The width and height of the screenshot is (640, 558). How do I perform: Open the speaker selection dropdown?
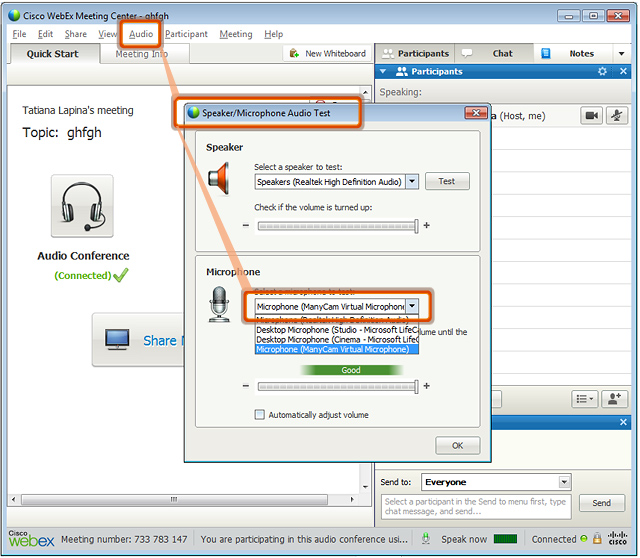click(x=412, y=182)
